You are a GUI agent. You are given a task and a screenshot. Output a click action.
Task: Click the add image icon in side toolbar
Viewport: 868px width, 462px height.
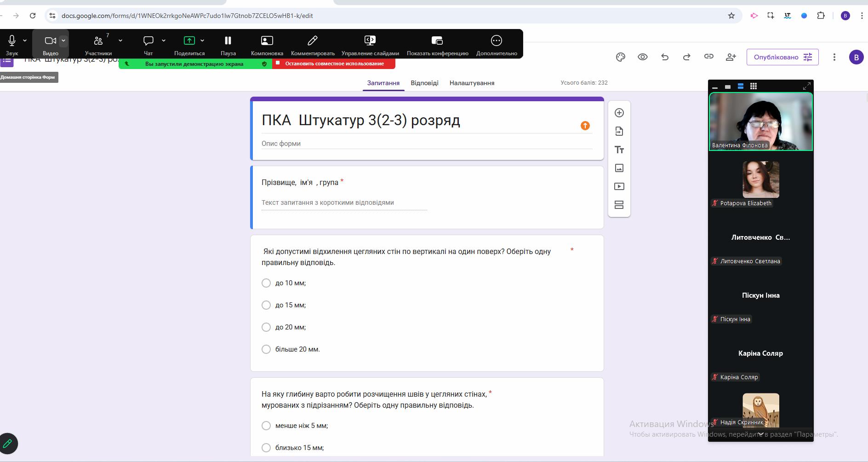click(619, 168)
